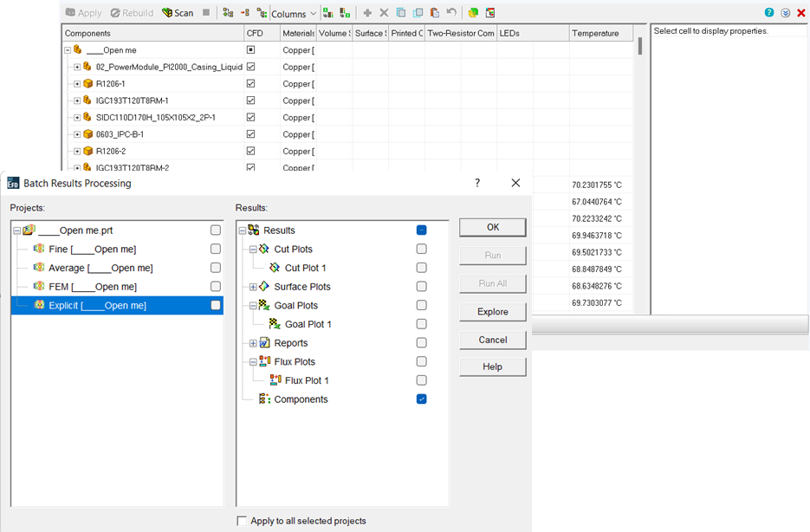Click the copy icon right of the delete X

point(401,13)
